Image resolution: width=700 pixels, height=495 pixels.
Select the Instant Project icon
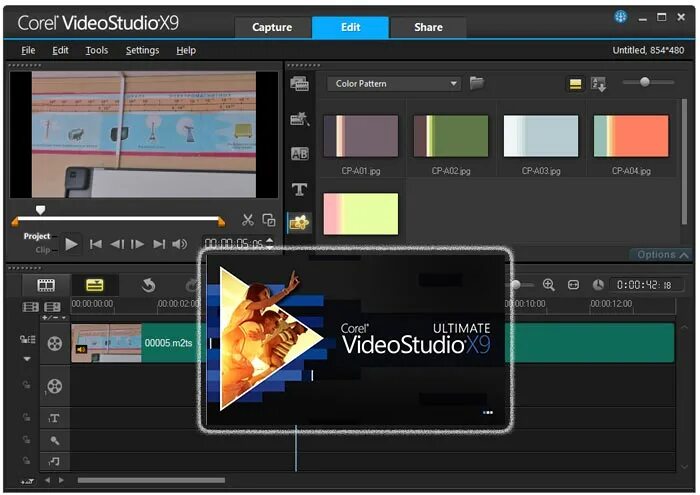pos(300,119)
